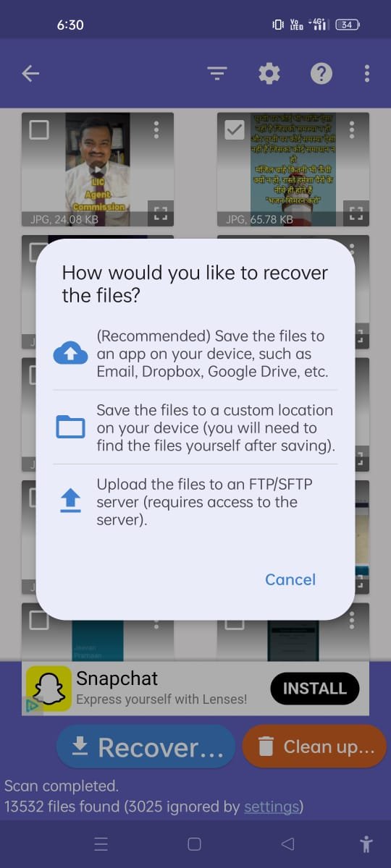This screenshot has height=868, width=391.
Task: Open the toolbar overflow menu
Action: 367,73
